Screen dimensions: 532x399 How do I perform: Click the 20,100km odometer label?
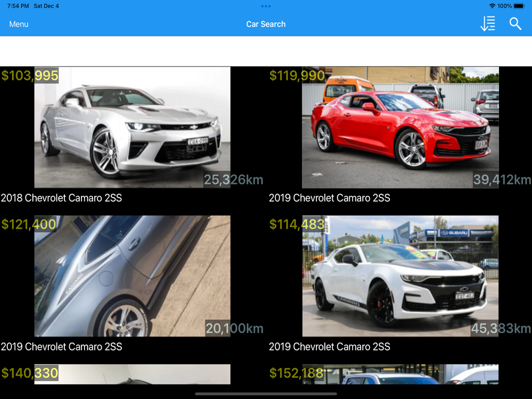point(235,328)
